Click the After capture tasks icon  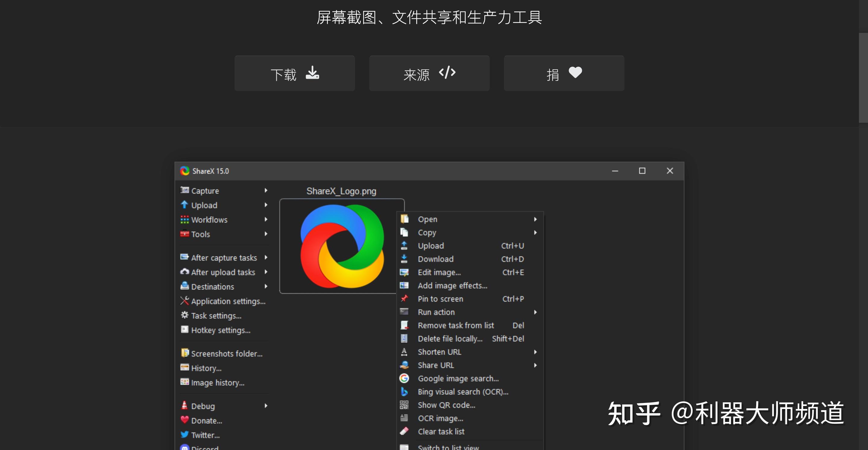click(184, 257)
